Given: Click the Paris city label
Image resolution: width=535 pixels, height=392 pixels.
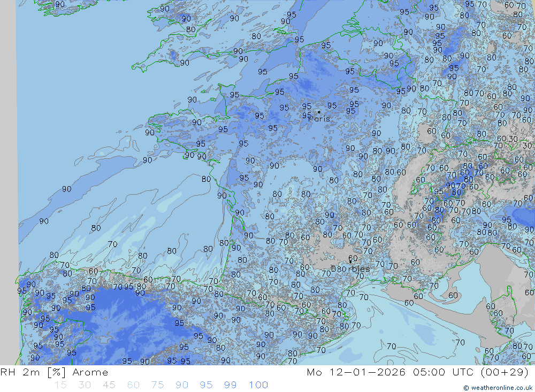Looking at the screenshot, I should click(x=319, y=119).
